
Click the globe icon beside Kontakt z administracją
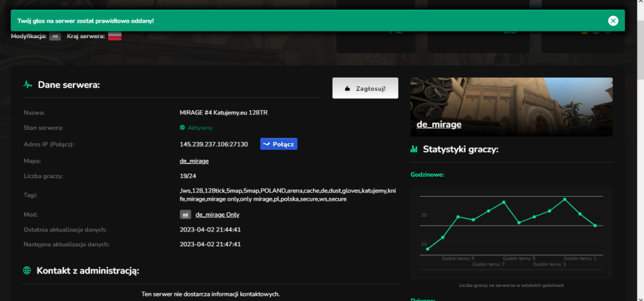coord(27,270)
